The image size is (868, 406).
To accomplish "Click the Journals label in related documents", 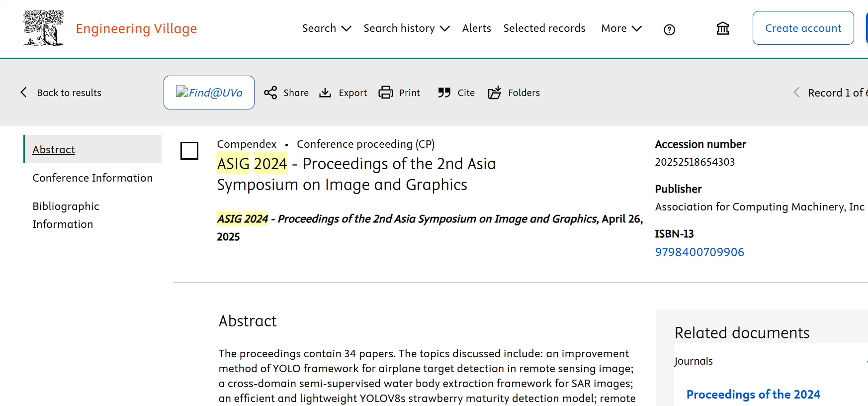I will 694,361.
